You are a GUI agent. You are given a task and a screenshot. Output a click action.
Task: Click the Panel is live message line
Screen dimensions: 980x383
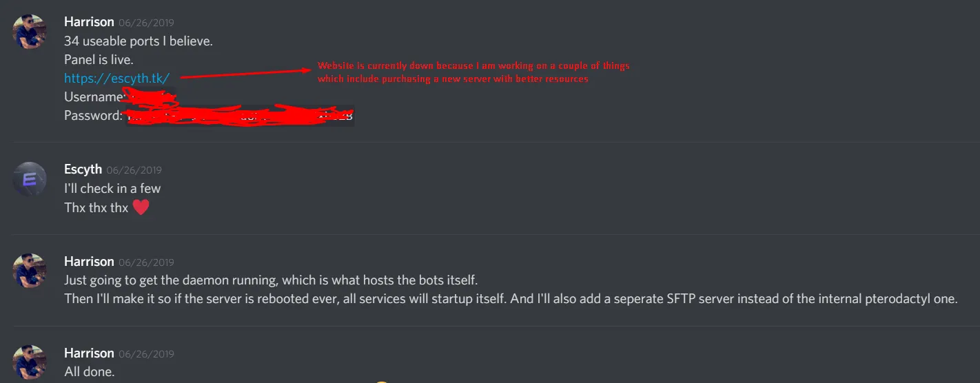(x=99, y=60)
